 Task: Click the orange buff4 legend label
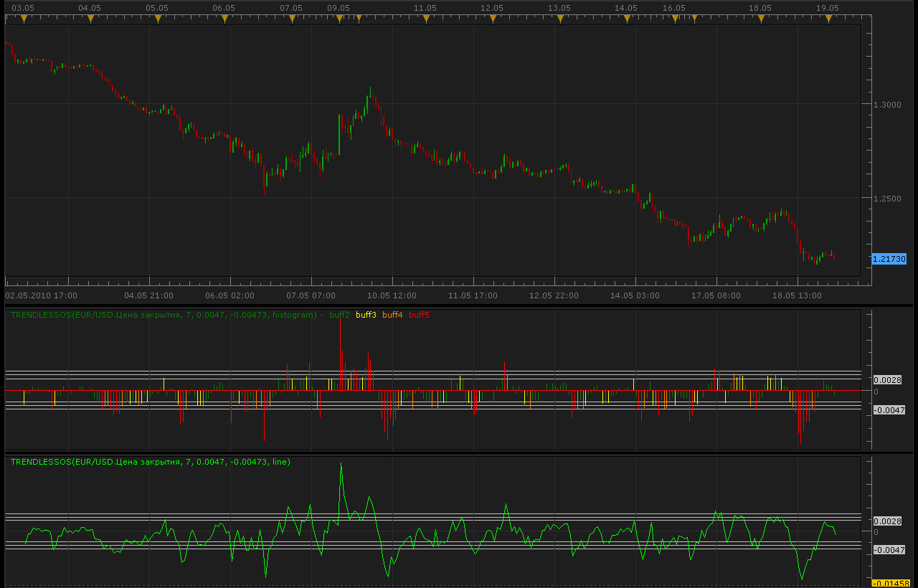pos(392,315)
